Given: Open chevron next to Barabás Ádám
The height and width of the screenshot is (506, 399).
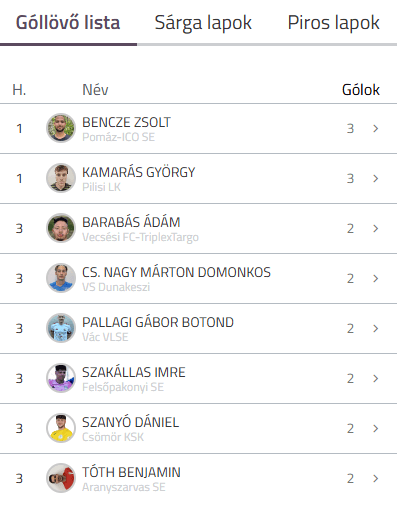Looking at the screenshot, I should (376, 228).
